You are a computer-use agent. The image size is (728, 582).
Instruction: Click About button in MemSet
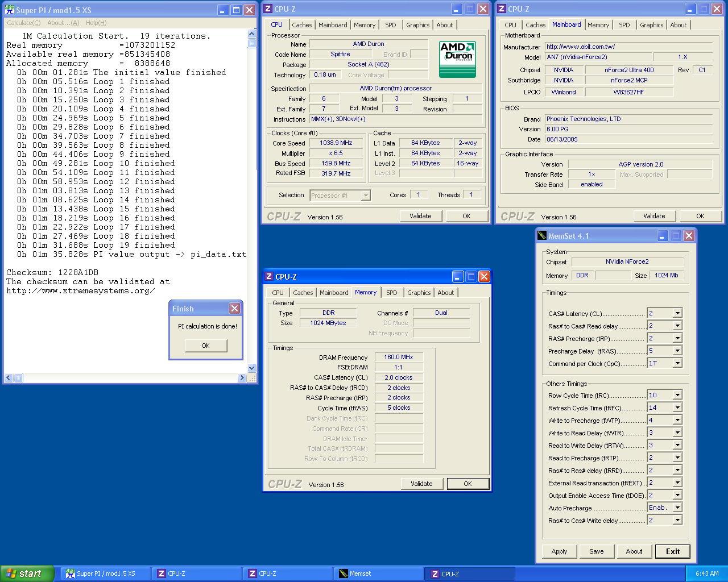[634, 551]
